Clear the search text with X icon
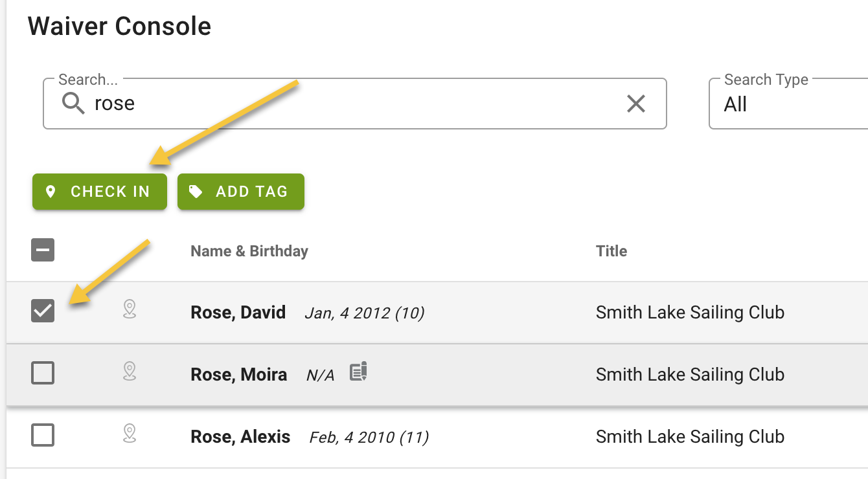Image resolution: width=868 pixels, height=479 pixels. click(636, 104)
